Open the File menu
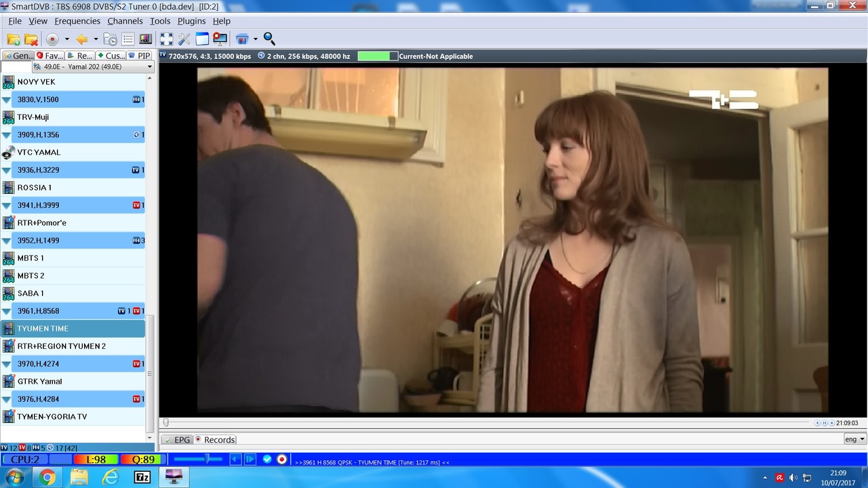868x488 pixels. pyautogui.click(x=15, y=21)
